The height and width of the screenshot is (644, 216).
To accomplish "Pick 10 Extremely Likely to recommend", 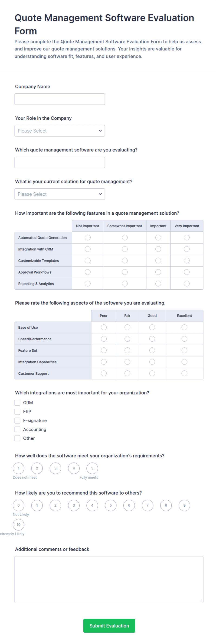I will point(19,524).
